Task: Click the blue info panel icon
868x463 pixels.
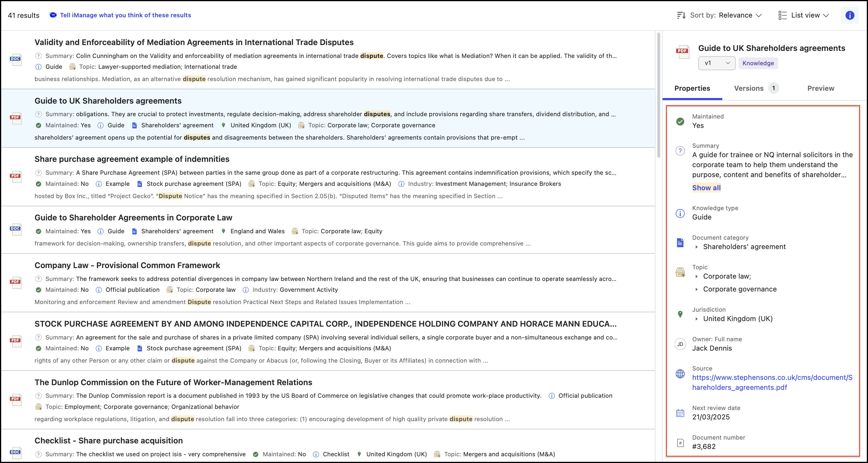Action: 850,15
